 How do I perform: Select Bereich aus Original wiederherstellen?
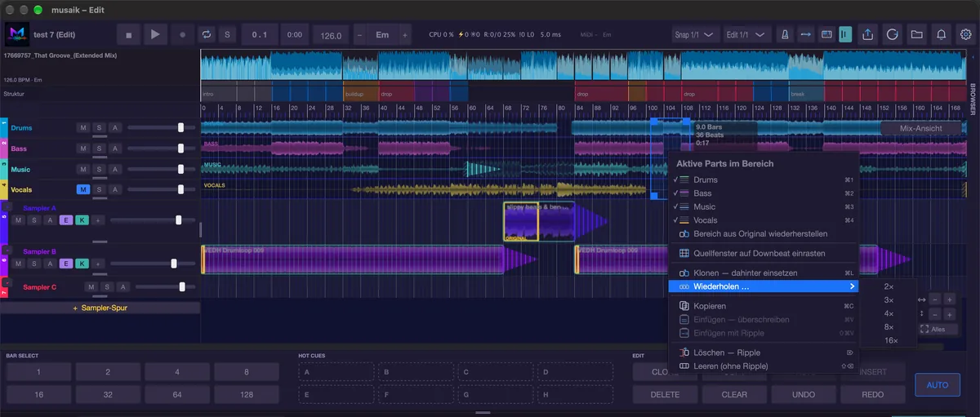click(x=763, y=234)
